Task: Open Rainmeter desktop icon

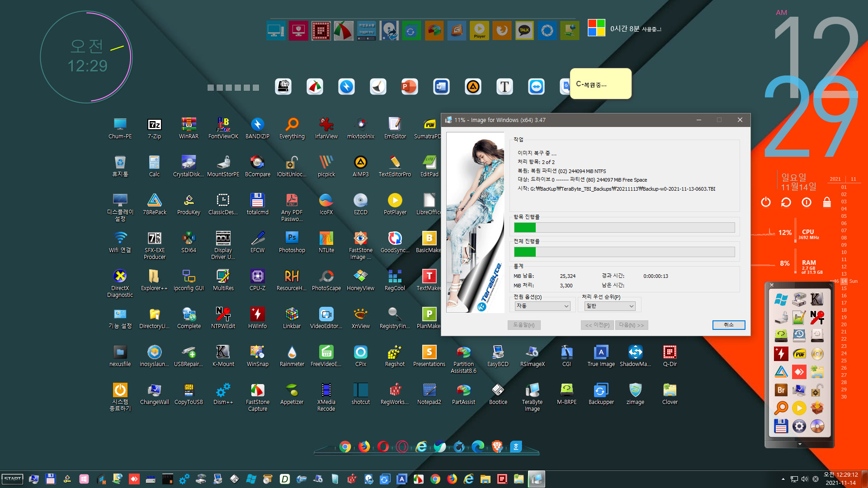Action: [292, 356]
